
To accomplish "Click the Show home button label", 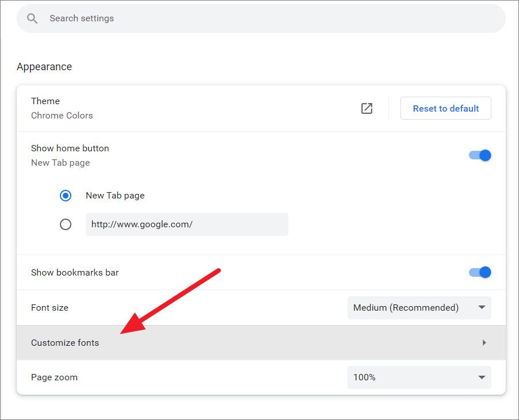I will click(70, 148).
